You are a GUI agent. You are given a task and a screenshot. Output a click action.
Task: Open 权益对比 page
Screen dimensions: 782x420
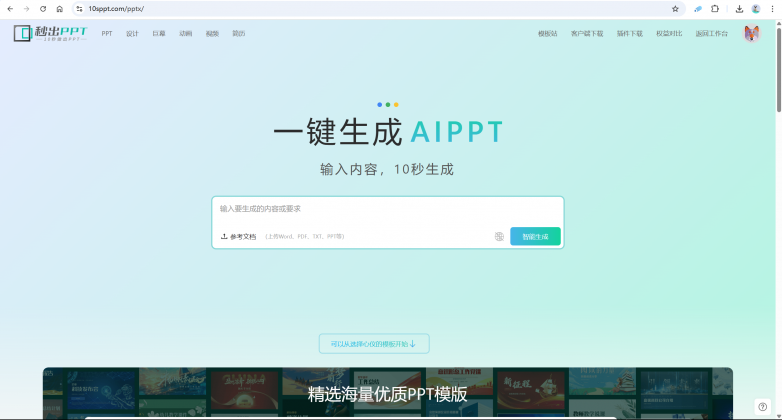pyautogui.click(x=669, y=33)
